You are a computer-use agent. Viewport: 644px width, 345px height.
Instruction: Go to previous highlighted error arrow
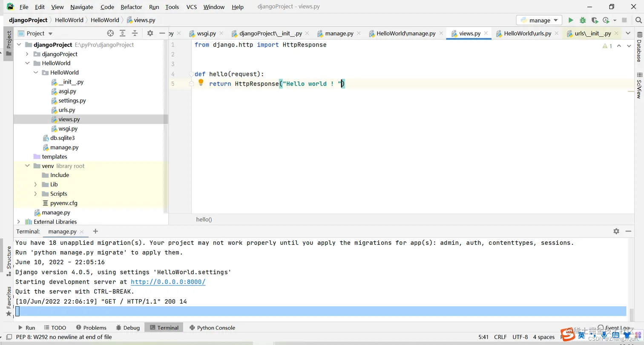point(619,46)
